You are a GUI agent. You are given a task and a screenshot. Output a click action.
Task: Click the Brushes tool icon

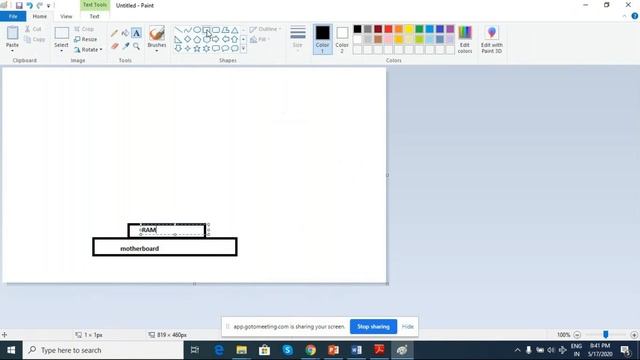[x=157, y=33]
